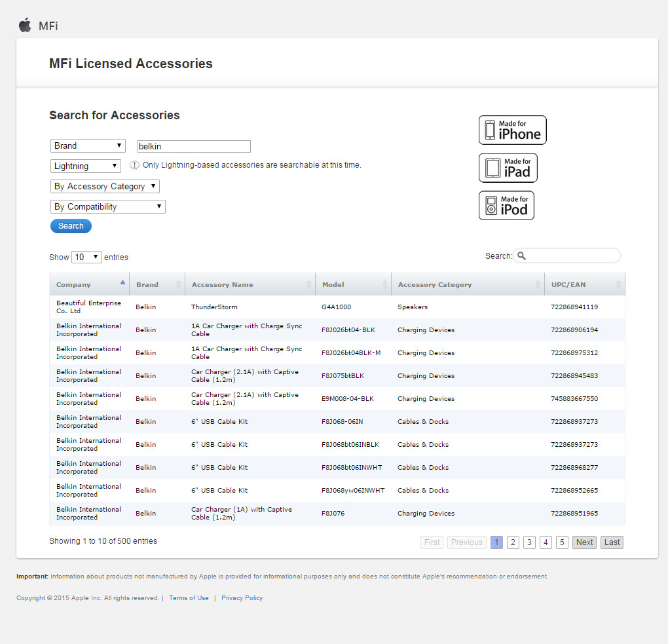Click UPC 722868968277
668x644 pixels.
click(574, 468)
